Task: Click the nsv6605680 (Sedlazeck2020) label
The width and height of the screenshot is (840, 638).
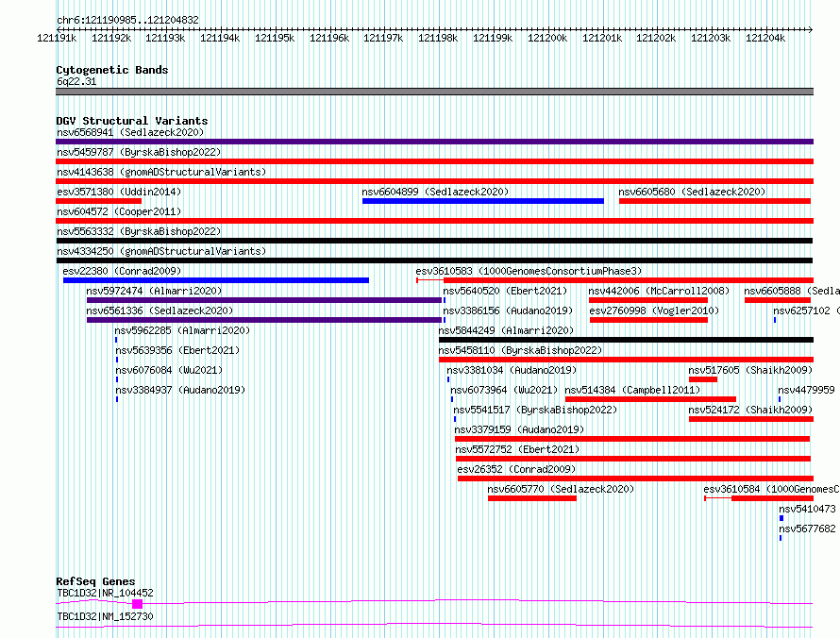Action: point(692,192)
